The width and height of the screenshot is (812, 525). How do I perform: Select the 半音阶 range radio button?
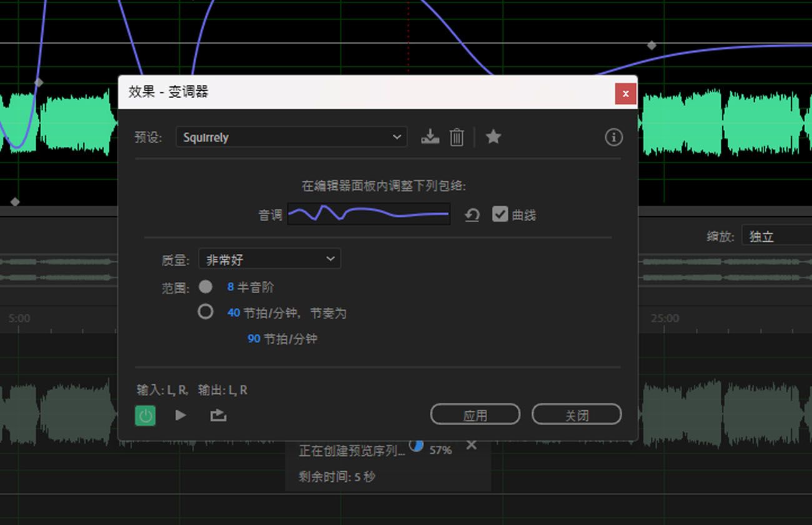[205, 287]
